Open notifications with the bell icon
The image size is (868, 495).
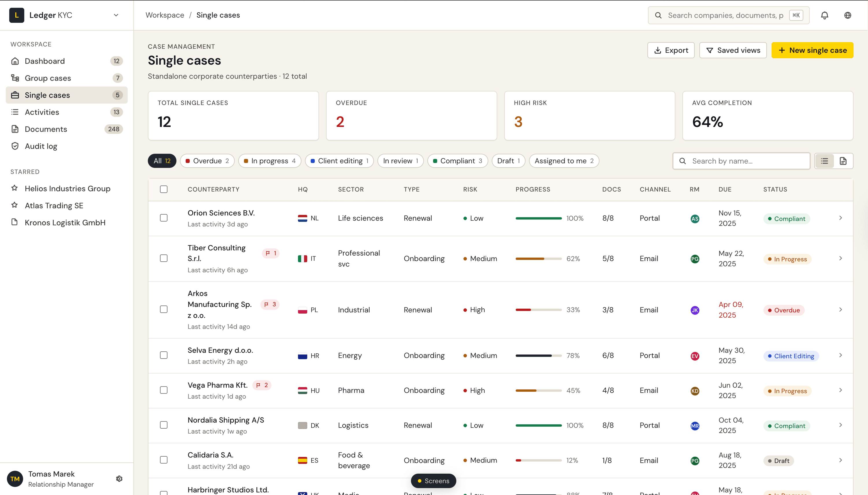824,15
